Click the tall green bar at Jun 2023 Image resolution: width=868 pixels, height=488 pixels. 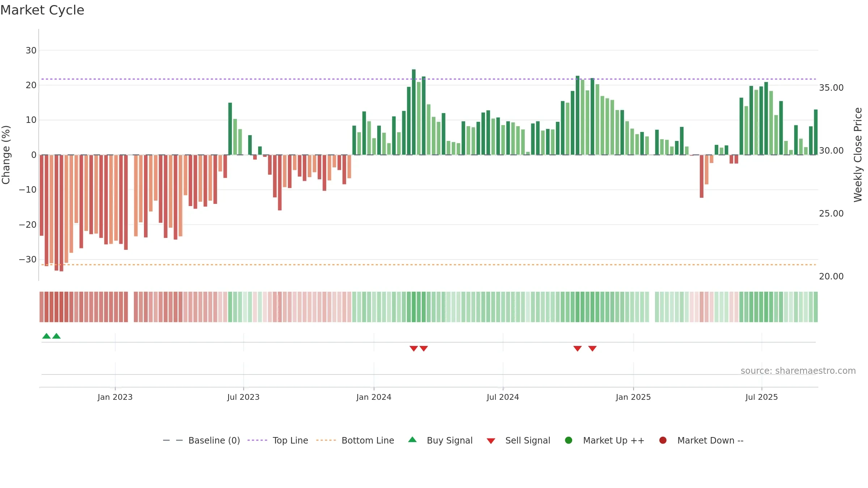tap(230, 129)
